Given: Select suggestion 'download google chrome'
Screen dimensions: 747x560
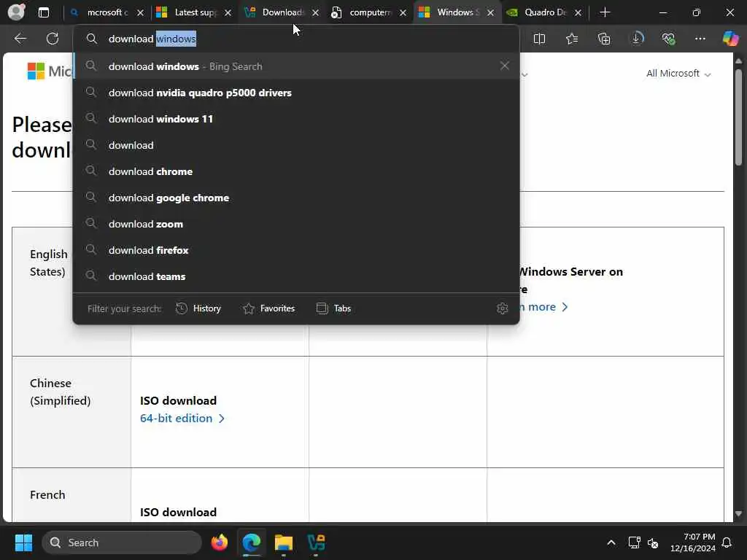Looking at the screenshot, I should click(296, 197).
